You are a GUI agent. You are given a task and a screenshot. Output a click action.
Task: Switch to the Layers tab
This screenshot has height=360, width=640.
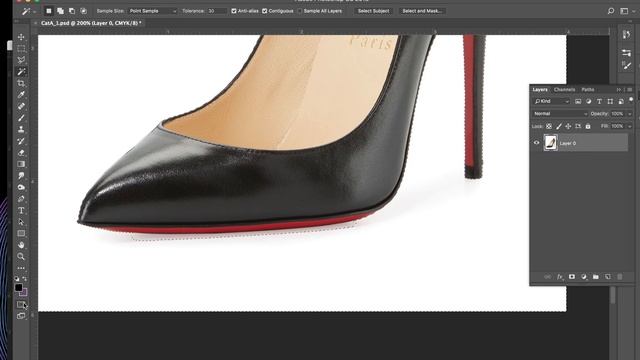coord(540,89)
